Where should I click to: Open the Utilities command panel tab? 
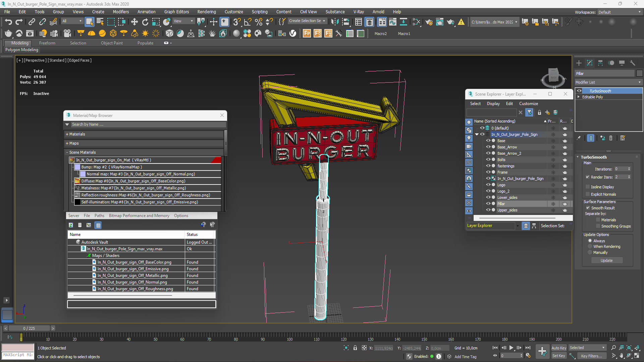[x=633, y=63]
